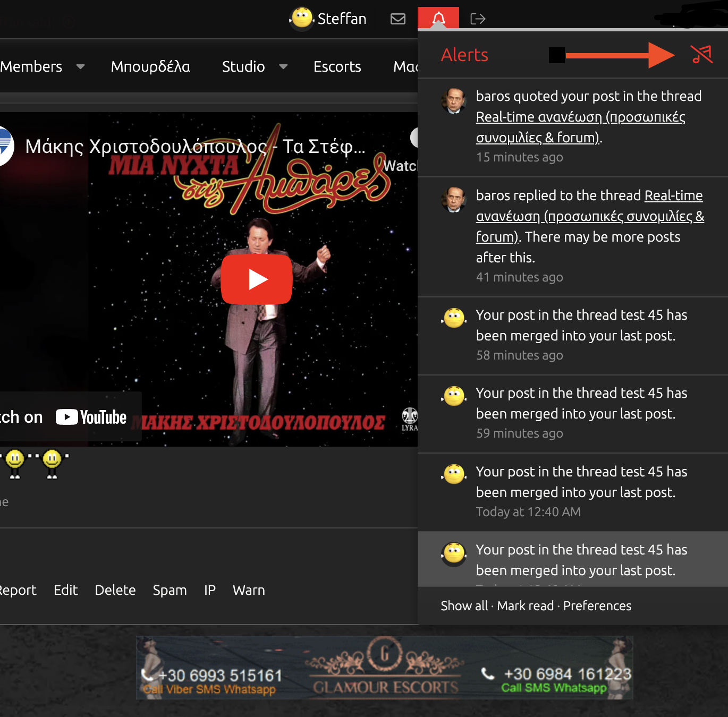728x717 pixels.
Task: Click the alerts bell icon
Action: click(x=438, y=19)
